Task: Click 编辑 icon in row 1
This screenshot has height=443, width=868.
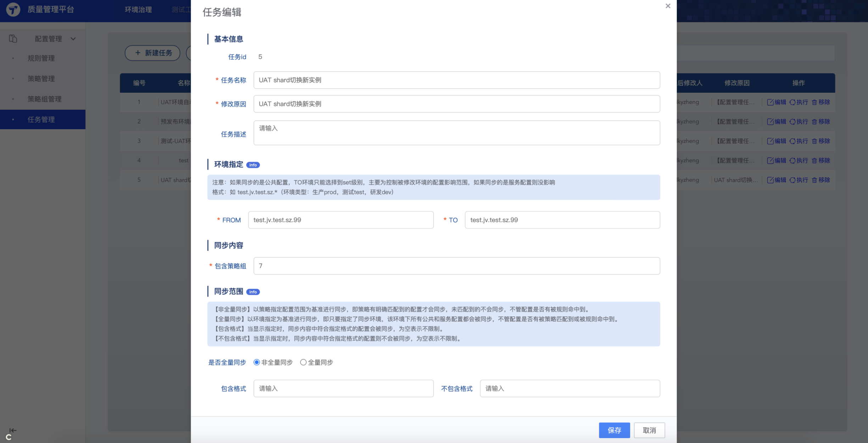Action: [x=770, y=102]
